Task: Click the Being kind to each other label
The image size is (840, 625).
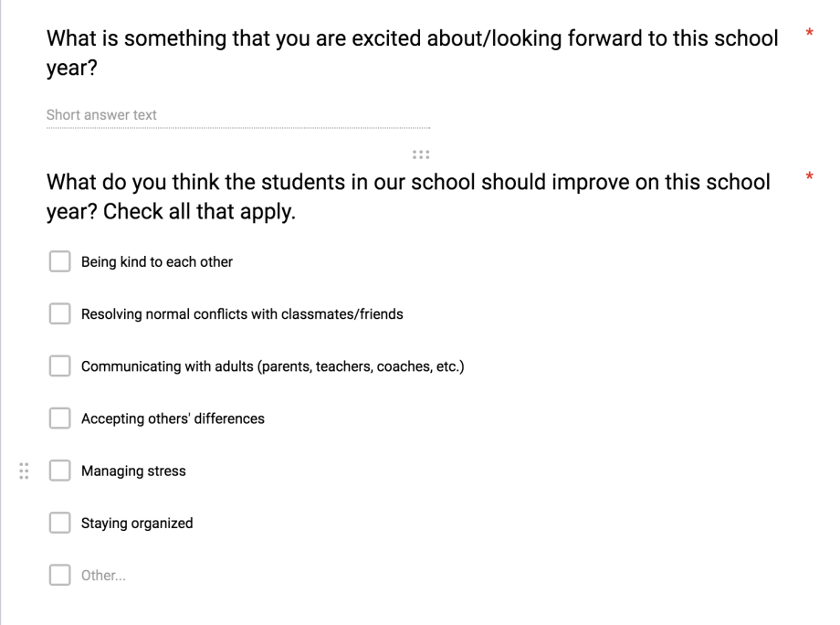Action: 156,261
